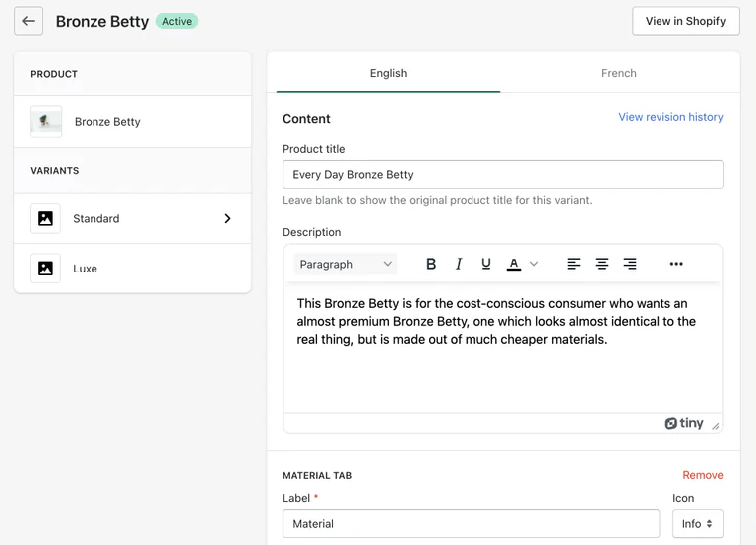The height and width of the screenshot is (545, 756).
Task: Select the Standard variant
Action: [132, 218]
